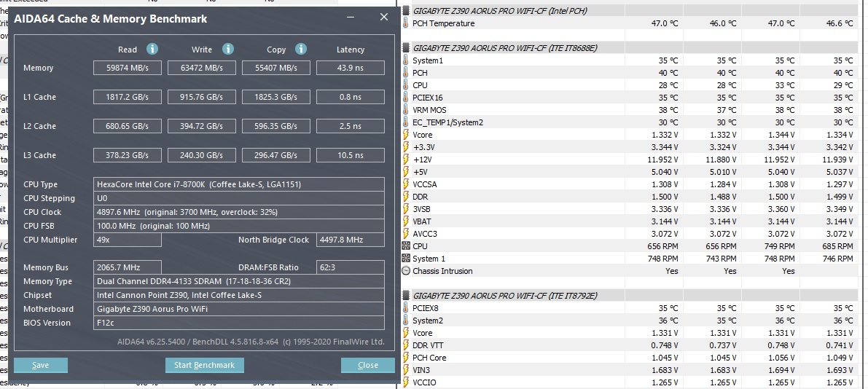Click the AVCC3 voltage bolt icon
Image resolution: width=868 pixels, height=389 pixels.
point(406,234)
